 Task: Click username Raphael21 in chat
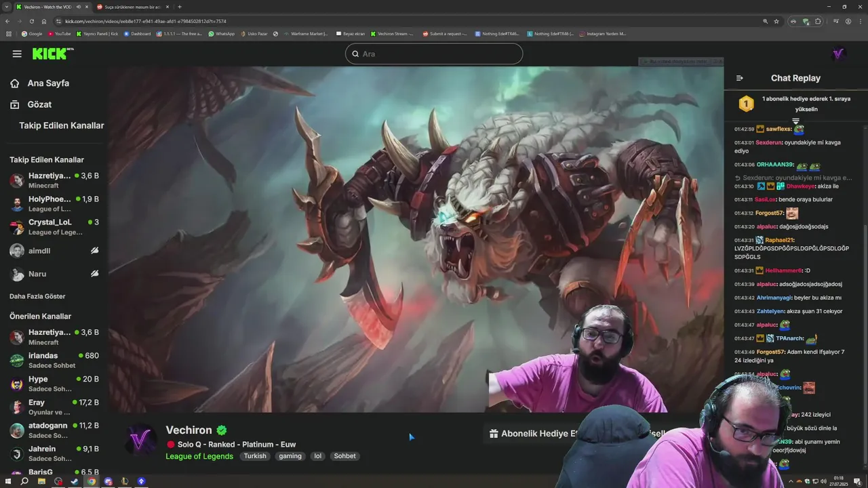780,240
